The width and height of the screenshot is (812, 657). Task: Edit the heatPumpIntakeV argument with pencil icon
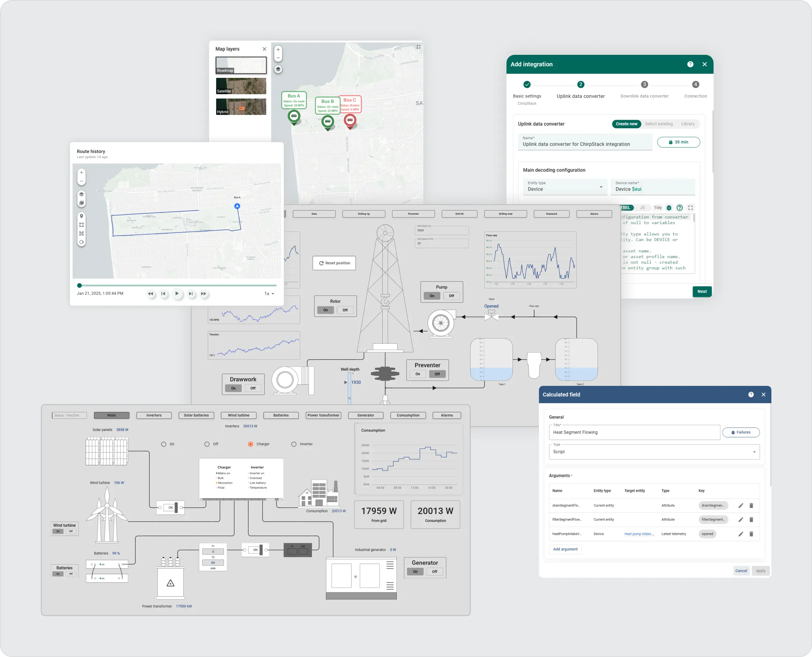pyautogui.click(x=741, y=534)
